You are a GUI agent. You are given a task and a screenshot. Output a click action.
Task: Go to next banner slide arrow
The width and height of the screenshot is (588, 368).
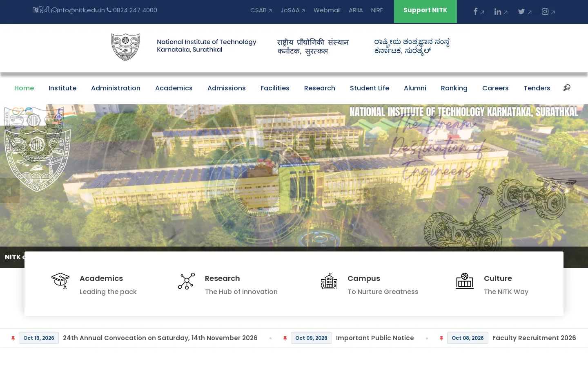(578, 191)
